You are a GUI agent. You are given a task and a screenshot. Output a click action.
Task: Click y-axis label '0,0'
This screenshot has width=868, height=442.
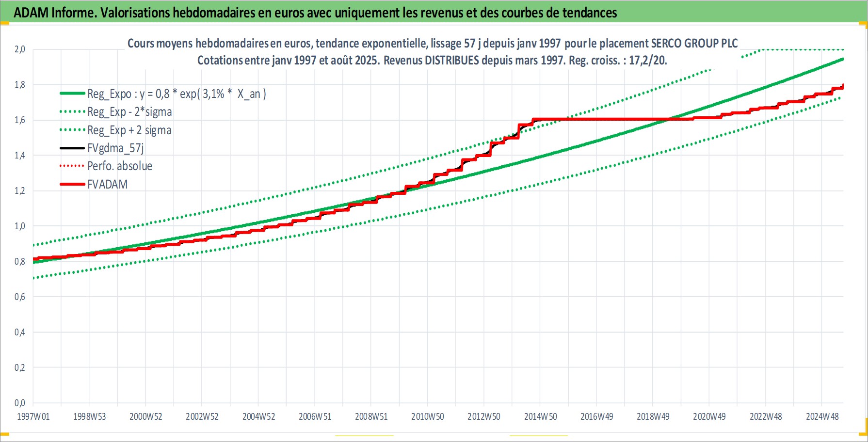19,403
